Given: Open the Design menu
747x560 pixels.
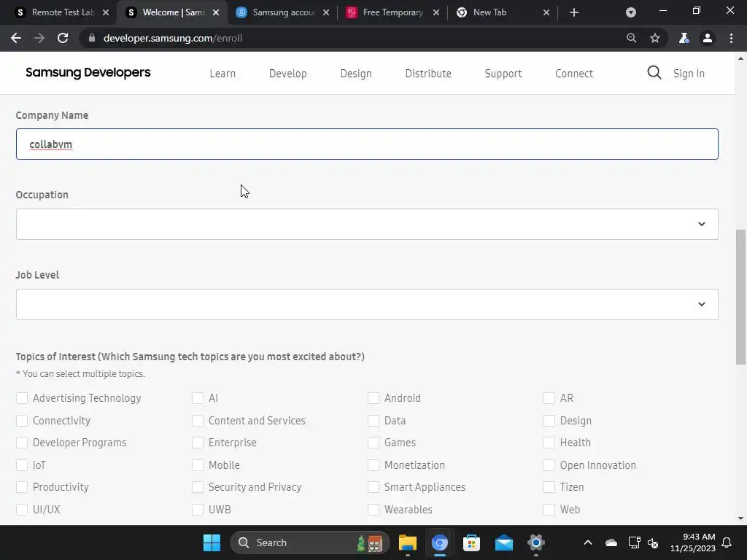Looking at the screenshot, I should click(x=356, y=74).
